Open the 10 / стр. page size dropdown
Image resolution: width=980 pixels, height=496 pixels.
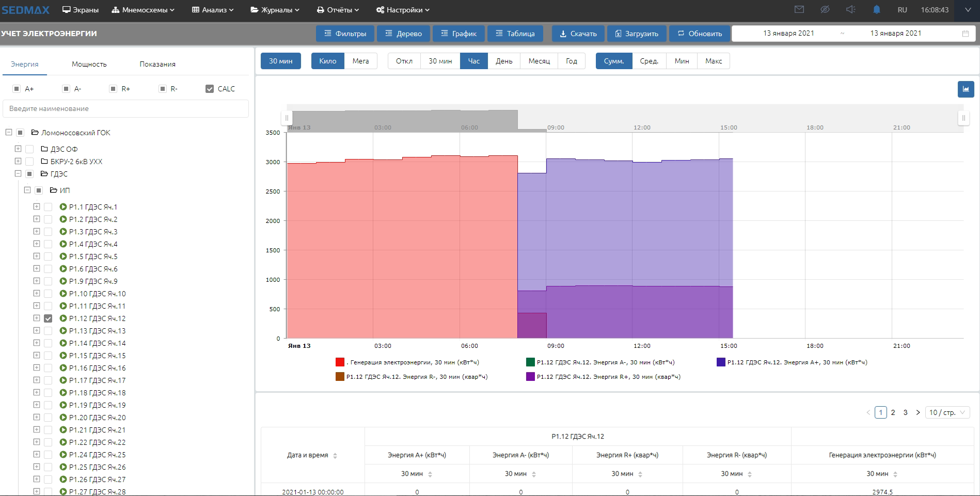(x=947, y=412)
